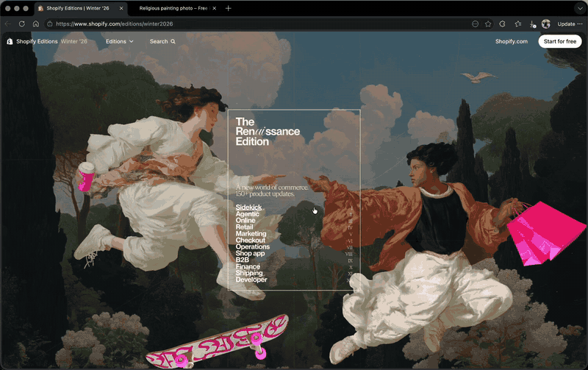Open the Agentic section link
The height and width of the screenshot is (370, 588).
coord(247,214)
